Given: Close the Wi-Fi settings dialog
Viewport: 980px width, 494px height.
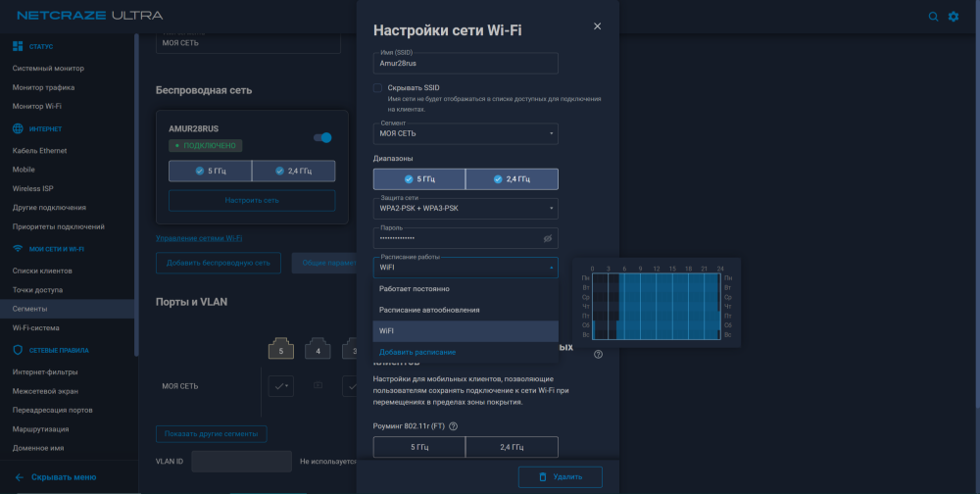Looking at the screenshot, I should (597, 26).
